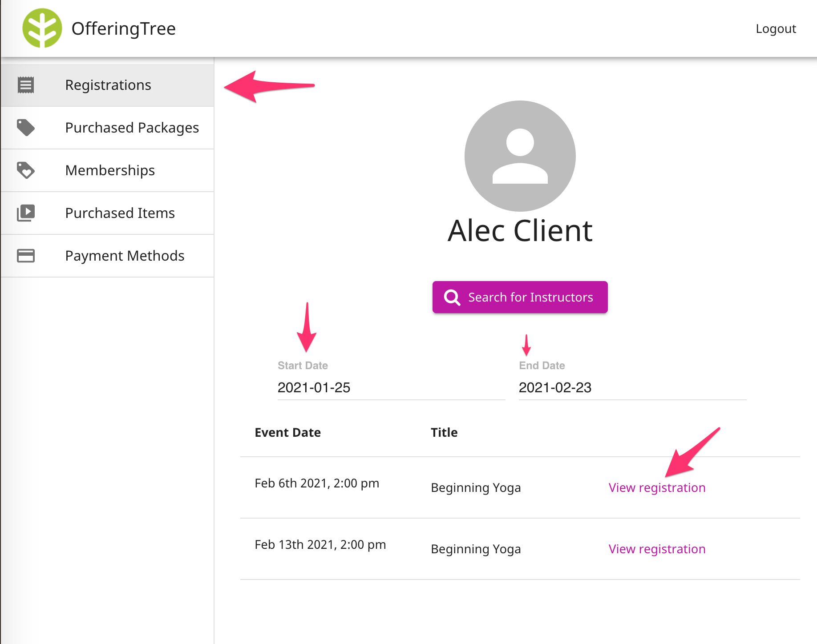Click Beginning Yoga title in Feb 13th row
This screenshot has width=817, height=644.
pyautogui.click(x=476, y=549)
